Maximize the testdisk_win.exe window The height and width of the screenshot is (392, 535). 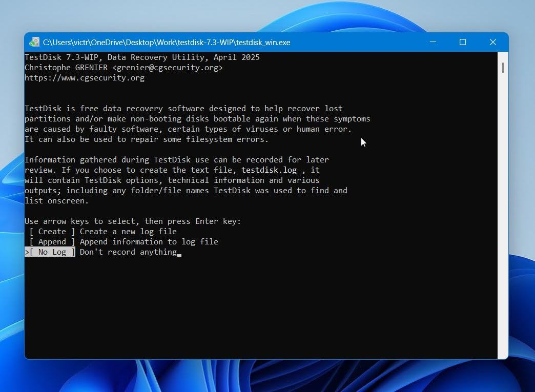point(463,42)
